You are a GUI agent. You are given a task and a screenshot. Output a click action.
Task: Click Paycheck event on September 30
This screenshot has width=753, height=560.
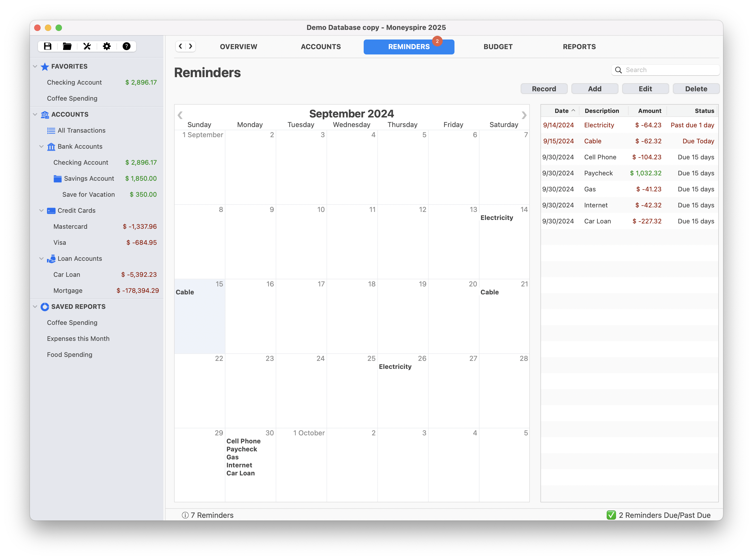point(242,449)
